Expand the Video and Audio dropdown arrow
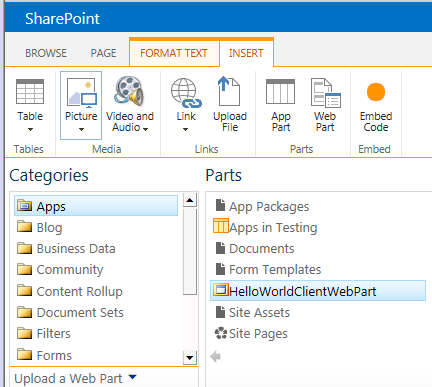Viewport: 432px width, 387px height. coord(146,129)
